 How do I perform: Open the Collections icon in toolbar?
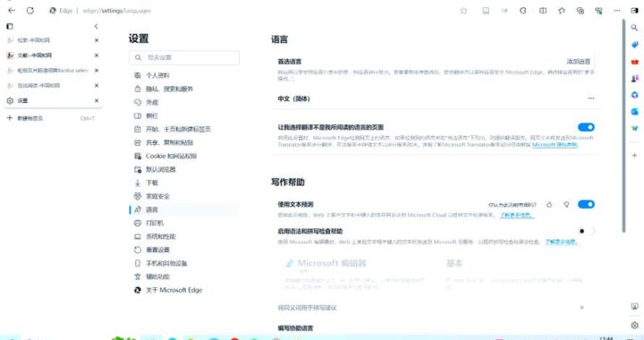coord(580,11)
